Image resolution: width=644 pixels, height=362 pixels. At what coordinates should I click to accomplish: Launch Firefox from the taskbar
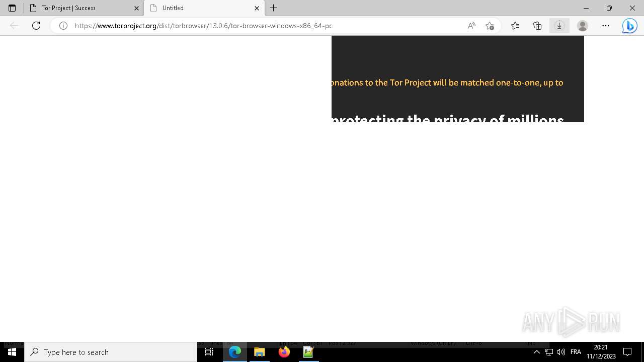tap(284, 352)
